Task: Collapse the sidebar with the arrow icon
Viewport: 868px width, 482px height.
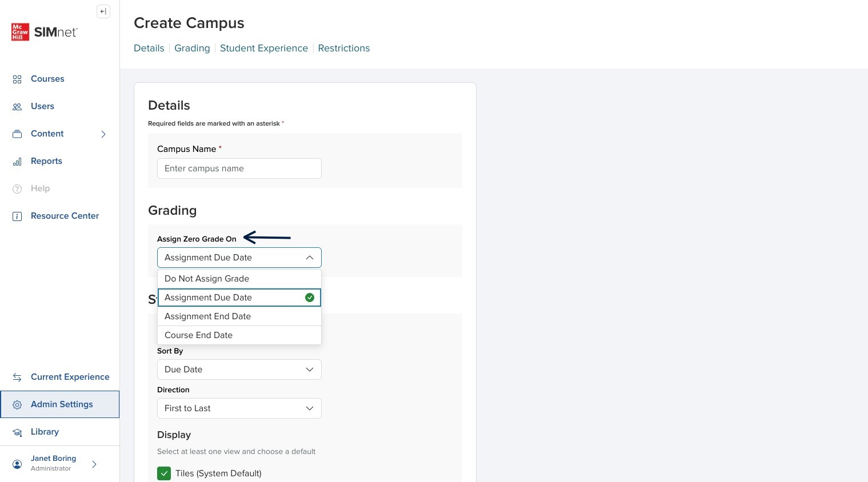Action: (x=103, y=11)
